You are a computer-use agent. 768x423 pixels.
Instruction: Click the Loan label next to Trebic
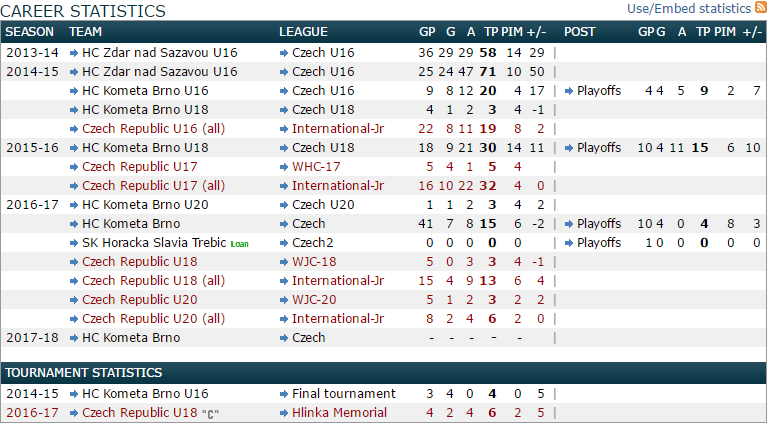pos(239,244)
